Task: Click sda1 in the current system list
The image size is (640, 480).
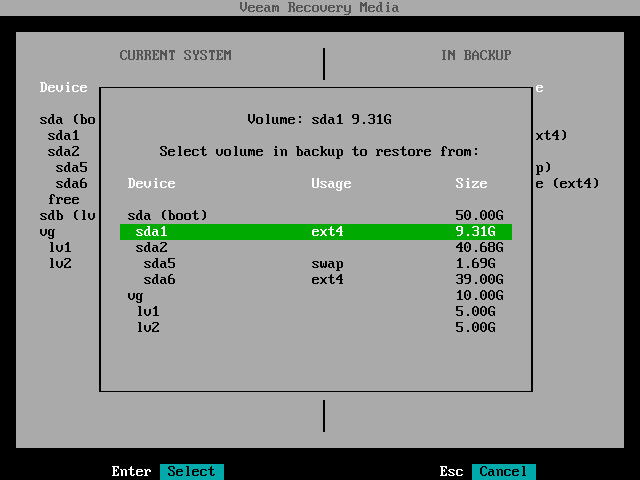Action: coord(63,136)
